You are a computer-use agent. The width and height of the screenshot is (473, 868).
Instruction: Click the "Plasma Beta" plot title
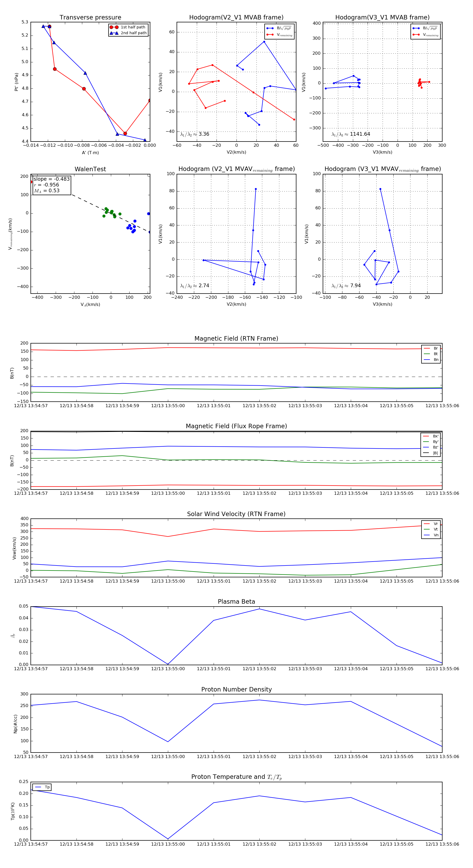coord(236,602)
